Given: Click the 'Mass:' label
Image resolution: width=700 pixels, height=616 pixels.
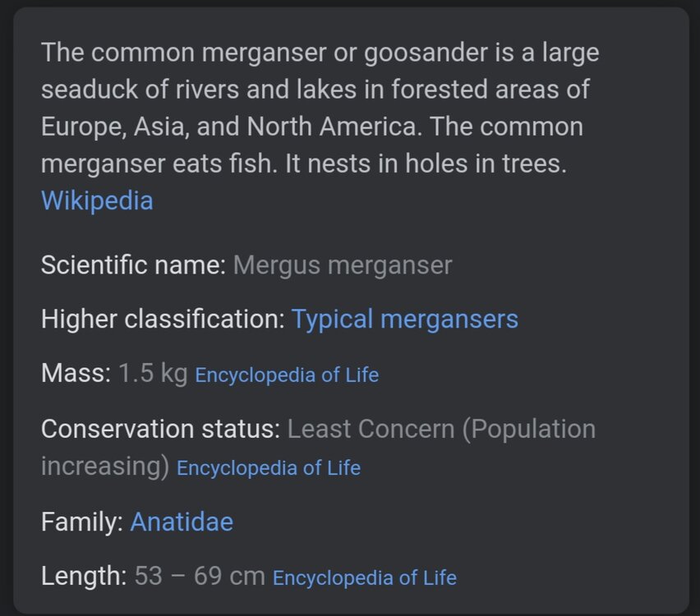Looking at the screenshot, I should pyautogui.click(x=76, y=373).
